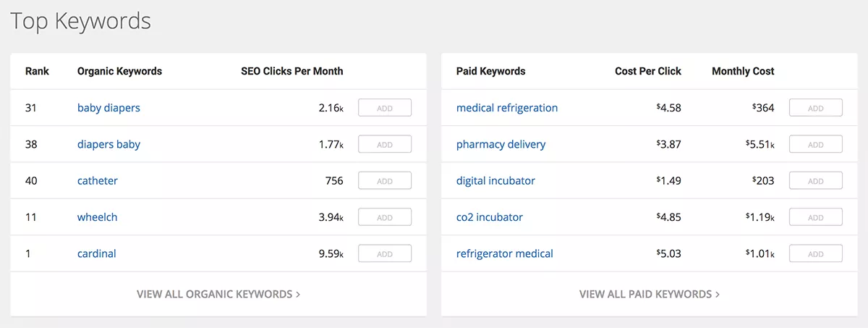
Task: Add refrigerator medical paid keyword
Action: [815, 253]
